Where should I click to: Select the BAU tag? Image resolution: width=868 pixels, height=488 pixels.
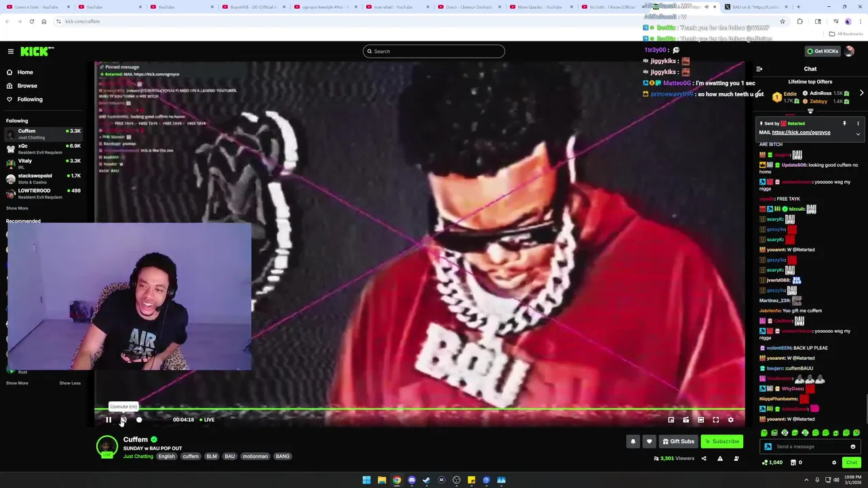(230, 456)
